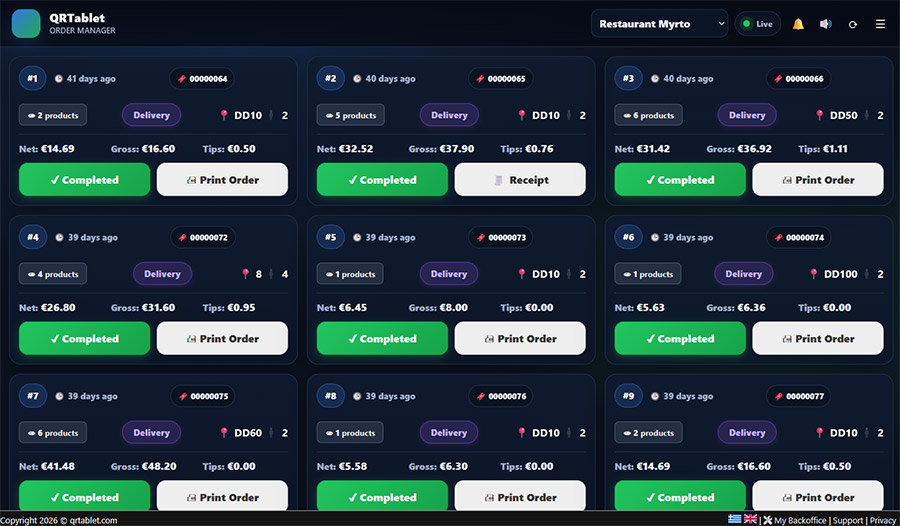900x526 pixels.
Task: Click the #9 order badge
Action: tap(629, 396)
